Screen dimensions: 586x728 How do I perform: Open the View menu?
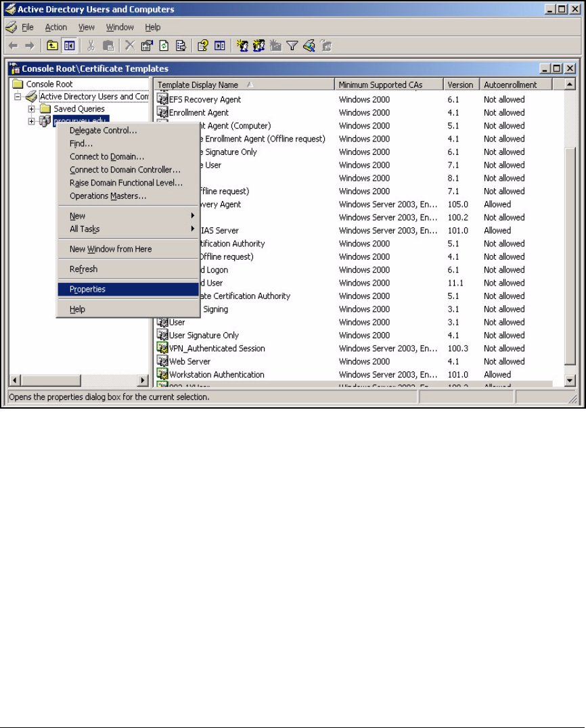pyautogui.click(x=87, y=27)
